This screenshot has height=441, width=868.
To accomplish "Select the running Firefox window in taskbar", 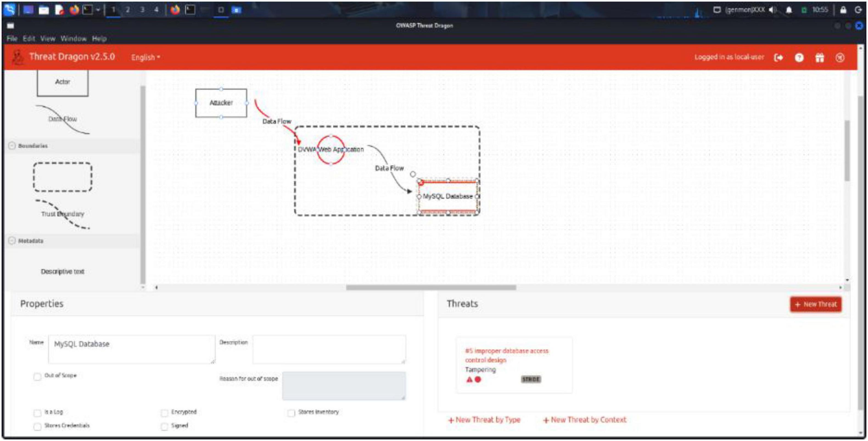I will pyautogui.click(x=175, y=10).
